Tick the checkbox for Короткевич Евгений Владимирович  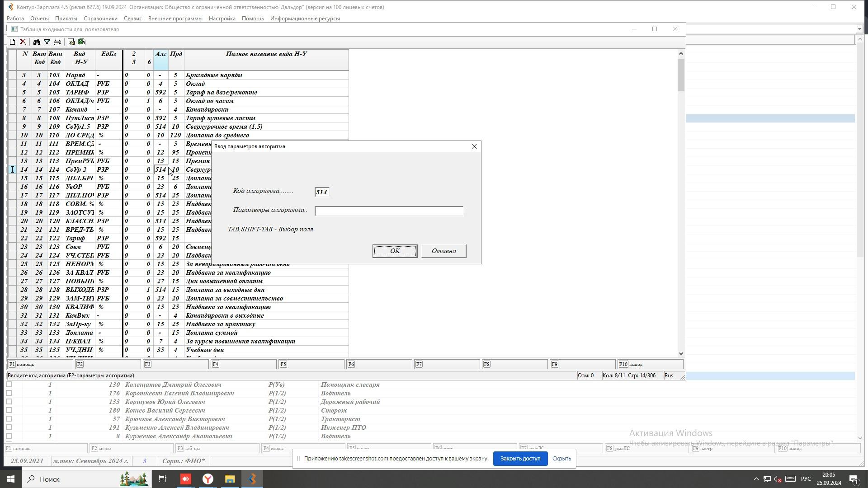[x=9, y=393]
